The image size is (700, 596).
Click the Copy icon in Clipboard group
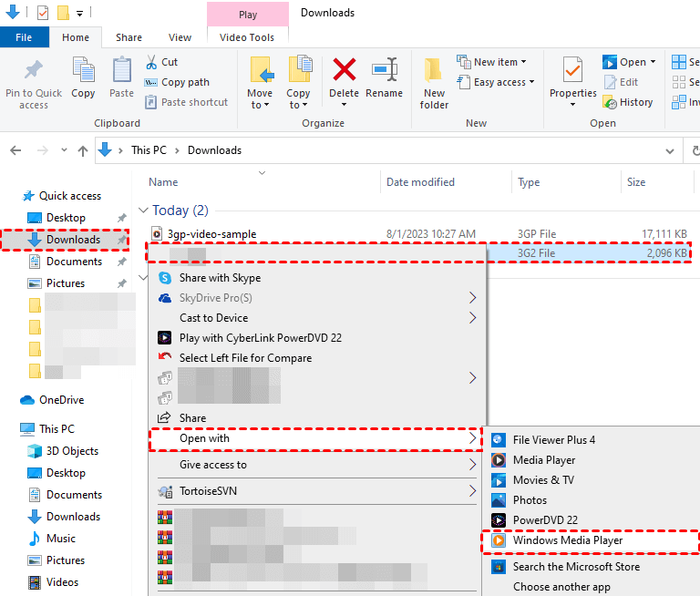84,69
